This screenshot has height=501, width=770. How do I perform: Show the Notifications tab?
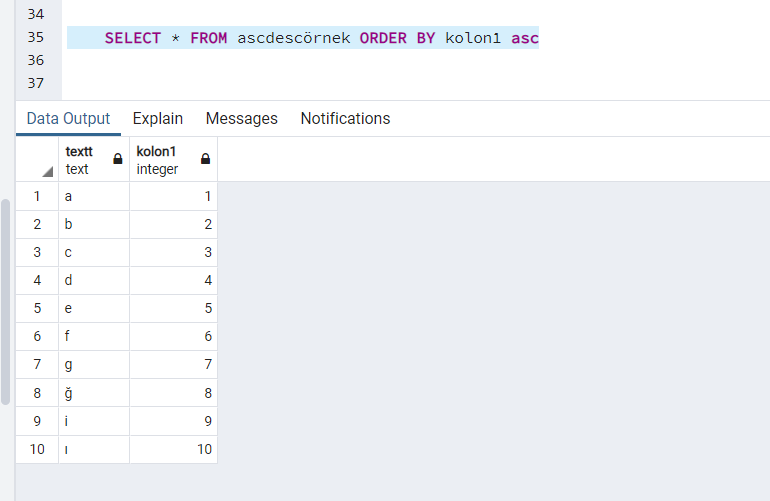click(x=345, y=118)
